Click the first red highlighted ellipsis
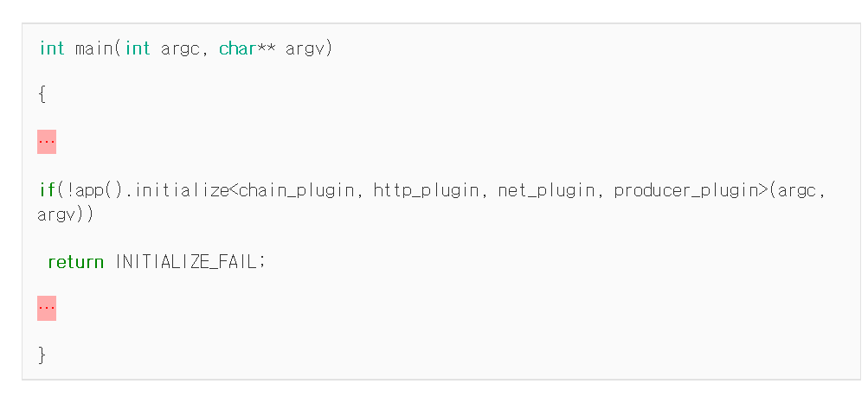Image resolution: width=868 pixels, height=403 pixels. (47, 142)
